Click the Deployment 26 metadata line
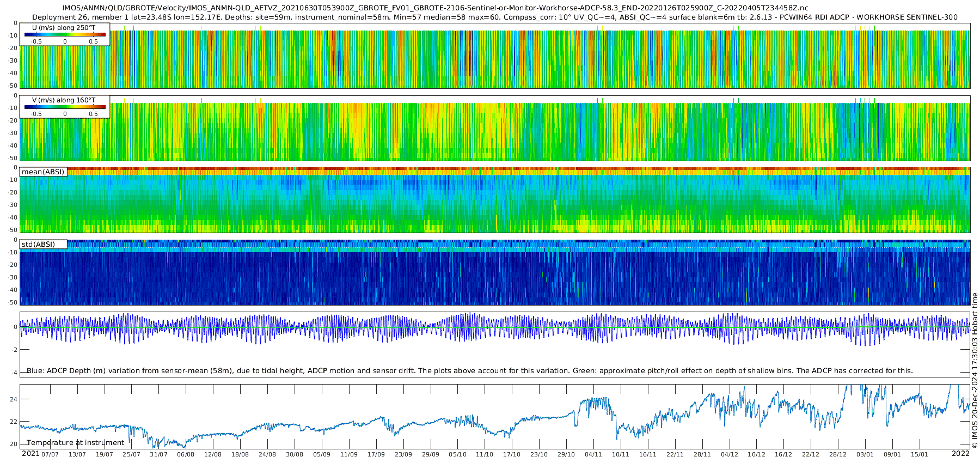980x463 pixels. tap(495, 17)
